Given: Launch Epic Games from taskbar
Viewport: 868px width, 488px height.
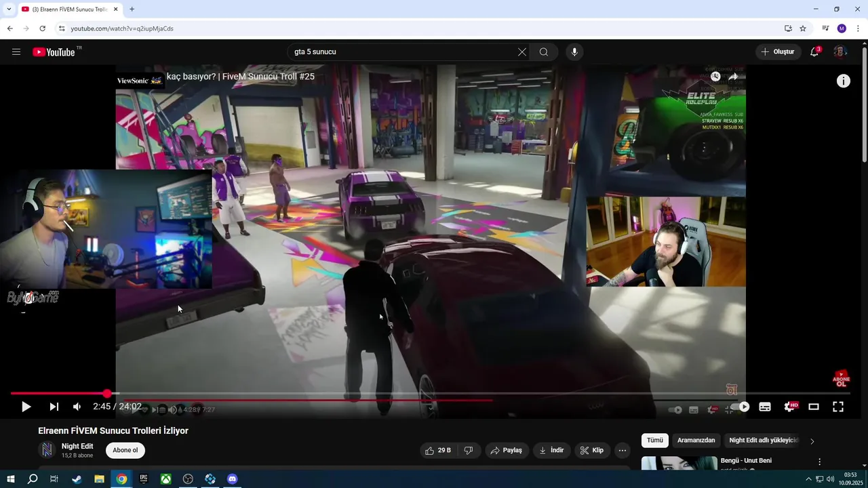Looking at the screenshot, I should (x=144, y=479).
